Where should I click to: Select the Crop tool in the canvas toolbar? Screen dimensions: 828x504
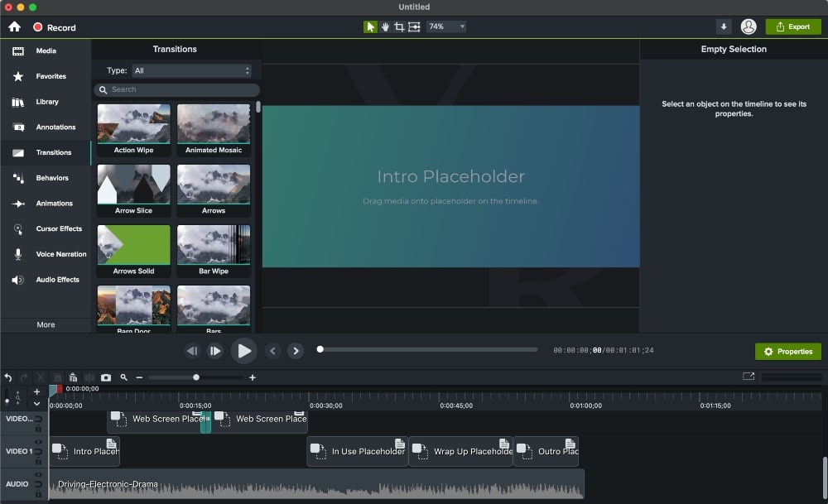[399, 26]
